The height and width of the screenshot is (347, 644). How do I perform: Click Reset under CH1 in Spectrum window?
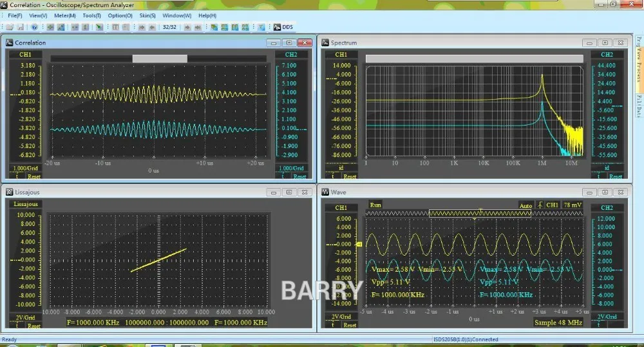click(x=350, y=176)
